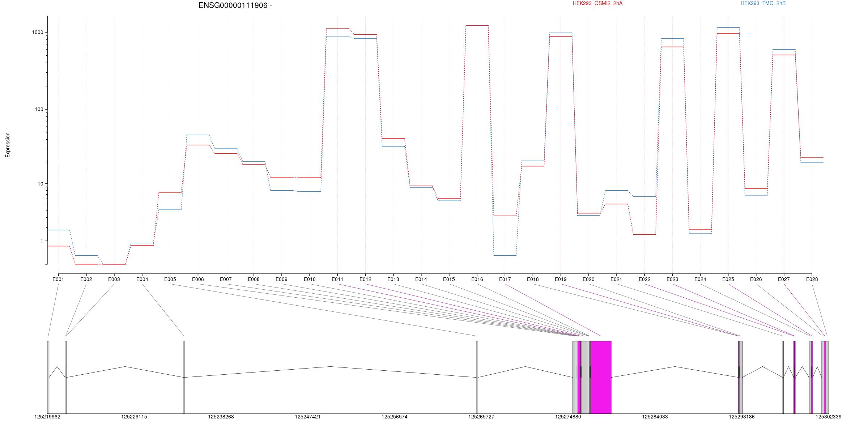Click genomic coordinate 125256574
Screen dimensions: 868x434
click(x=395, y=417)
